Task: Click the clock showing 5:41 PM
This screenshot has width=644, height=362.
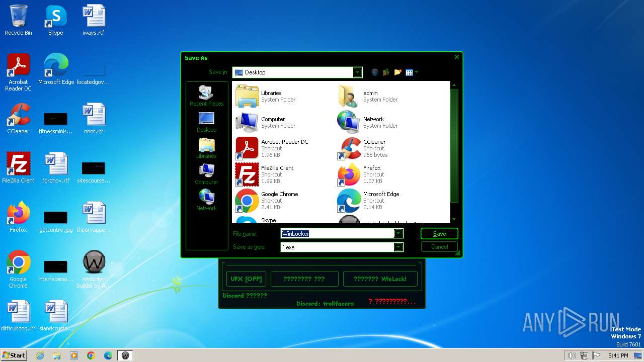Action: [618, 355]
